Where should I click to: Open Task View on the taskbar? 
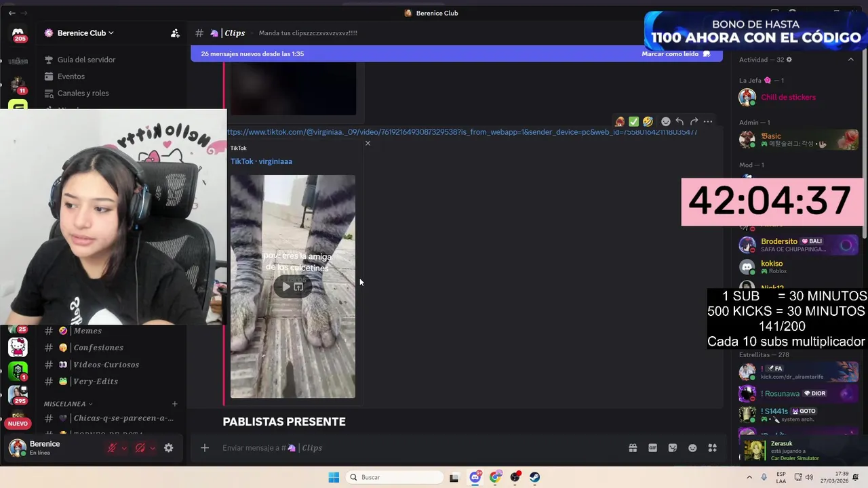[x=454, y=477]
